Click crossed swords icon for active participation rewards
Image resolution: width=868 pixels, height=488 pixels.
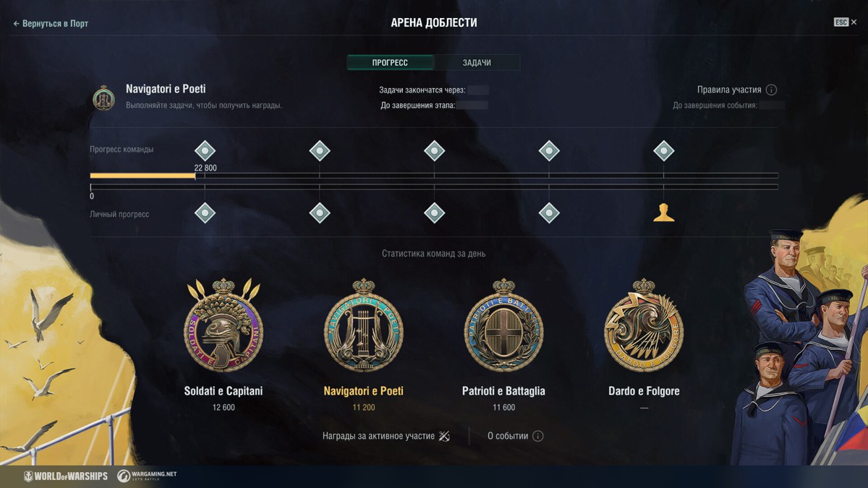pyautogui.click(x=444, y=436)
